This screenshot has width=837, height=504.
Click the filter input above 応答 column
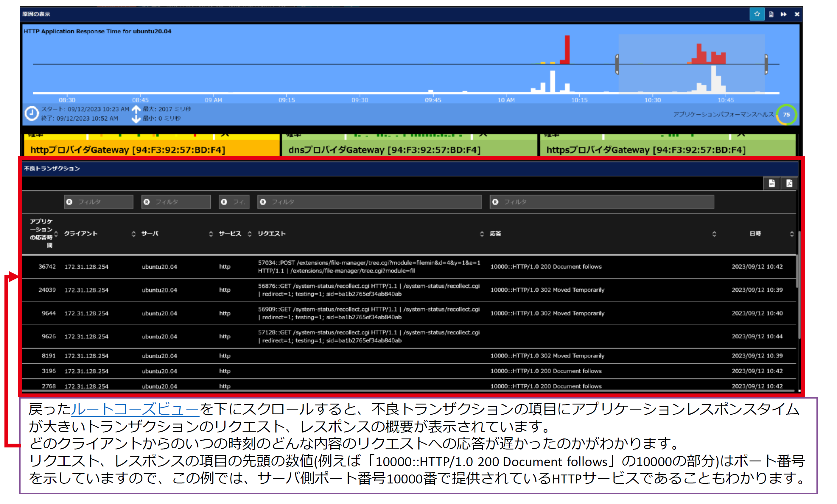602,202
